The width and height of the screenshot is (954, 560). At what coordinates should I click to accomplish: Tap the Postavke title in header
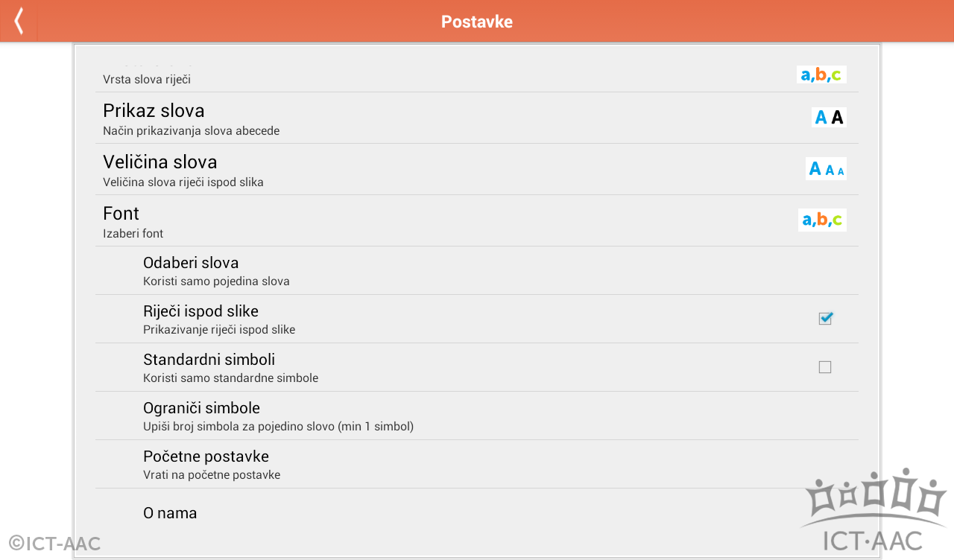(x=477, y=22)
